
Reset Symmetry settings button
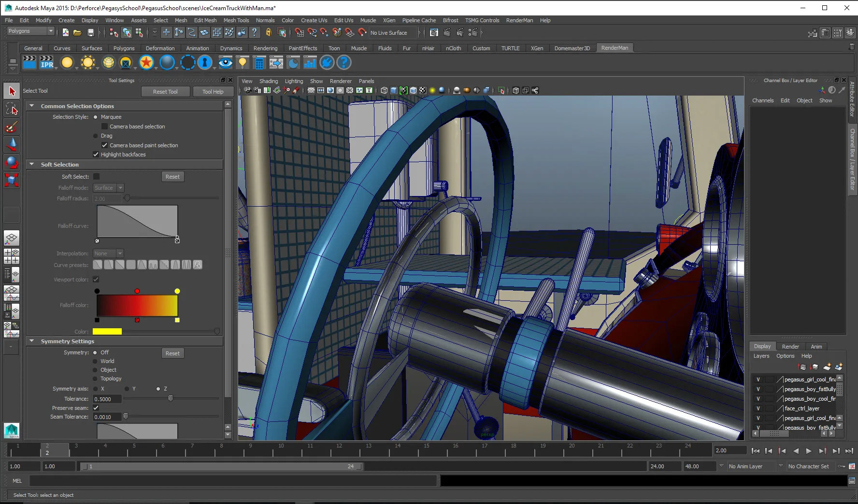point(172,353)
